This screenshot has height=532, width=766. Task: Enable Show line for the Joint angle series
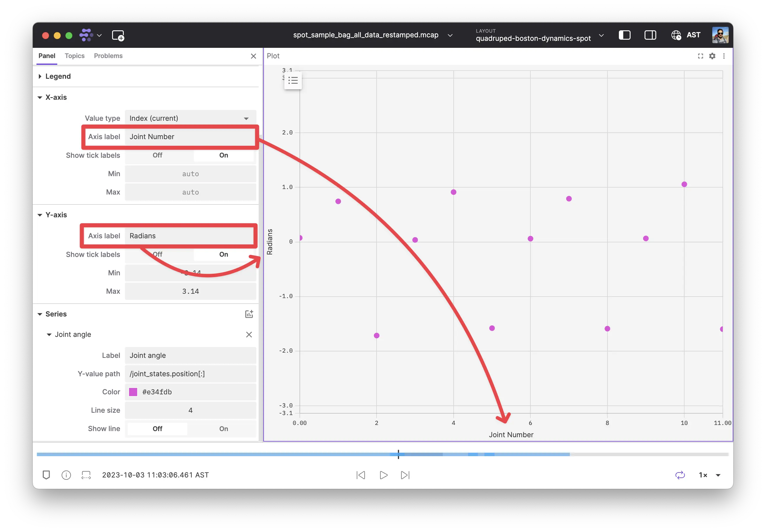(223, 429)
